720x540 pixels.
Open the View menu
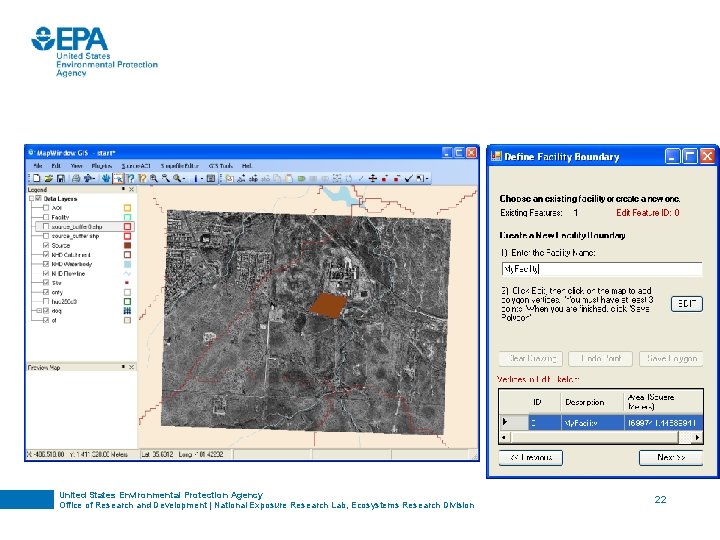[76, 165]
